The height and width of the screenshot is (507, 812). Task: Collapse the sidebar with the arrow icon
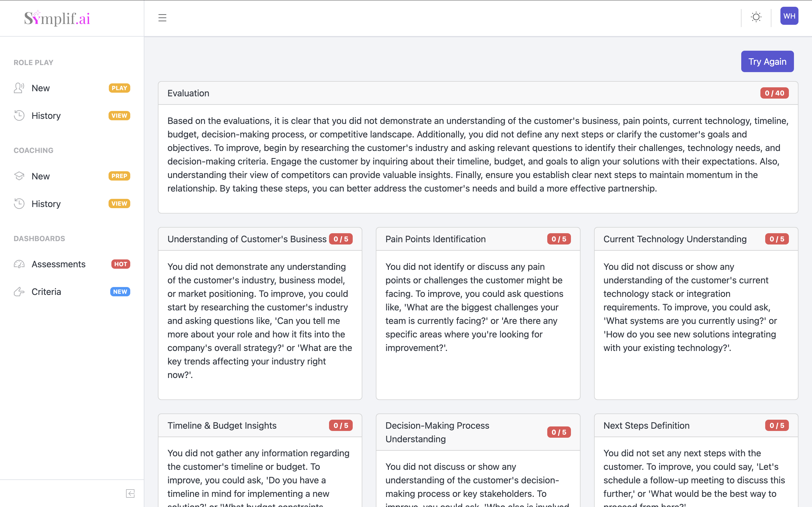130,493
